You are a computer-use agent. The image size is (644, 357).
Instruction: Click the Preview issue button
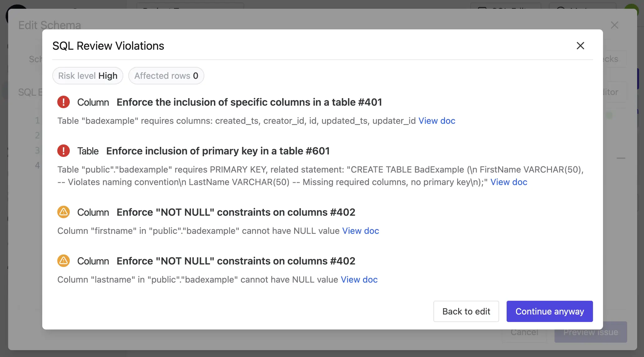tap(590, 332)
